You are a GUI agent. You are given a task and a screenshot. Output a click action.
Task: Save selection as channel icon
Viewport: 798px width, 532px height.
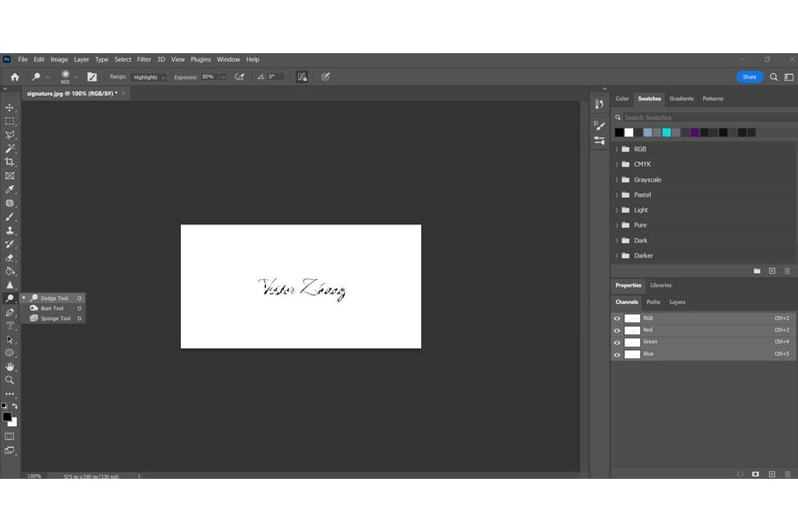(755, 474)
